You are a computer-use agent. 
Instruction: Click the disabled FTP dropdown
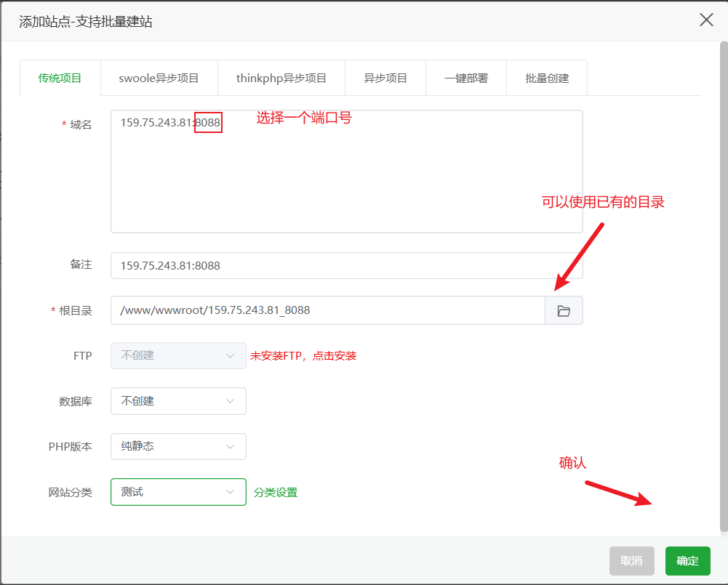178,355
